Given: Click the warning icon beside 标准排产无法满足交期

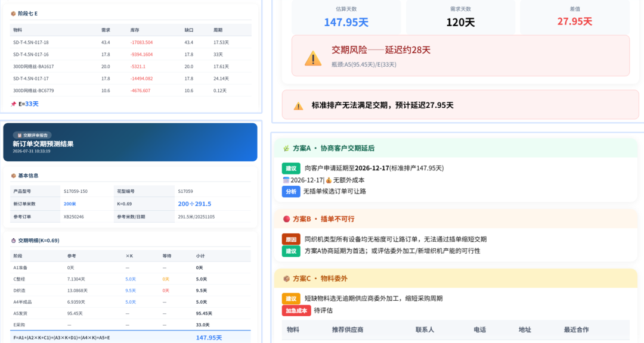Looking at the screenshot, I should click(298, 106).
